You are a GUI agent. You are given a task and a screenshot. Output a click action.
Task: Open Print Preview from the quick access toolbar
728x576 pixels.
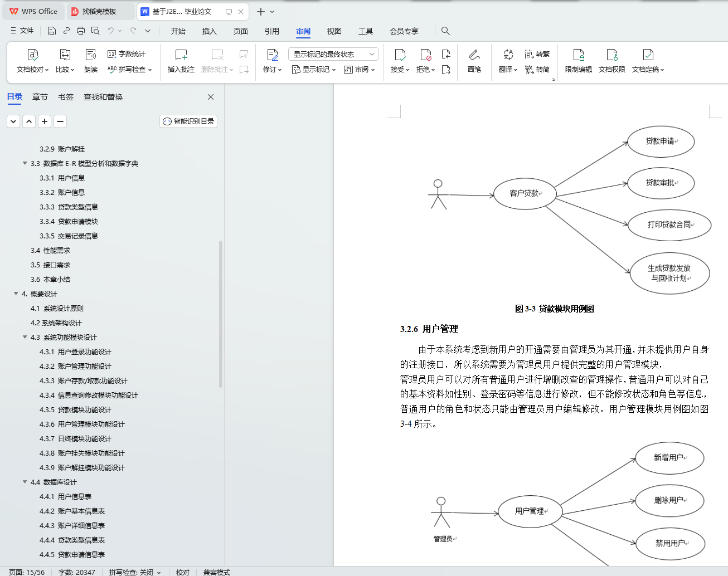coord(95,31)
